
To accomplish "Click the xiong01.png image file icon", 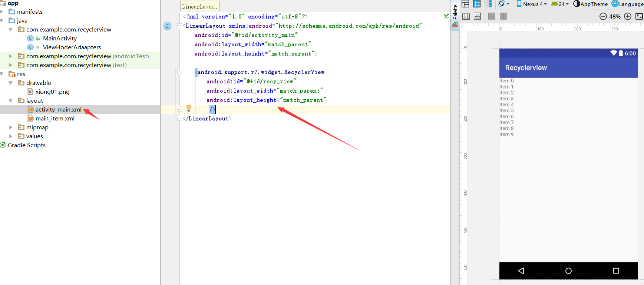I will tap(30, 92).
